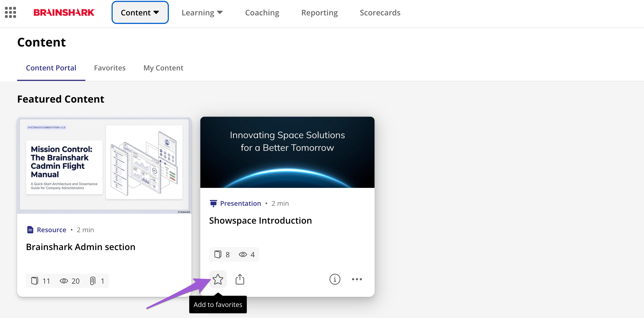Select the Content Portal tab
This screenshot has height=318, width=644.
click(x=51, y=68)
